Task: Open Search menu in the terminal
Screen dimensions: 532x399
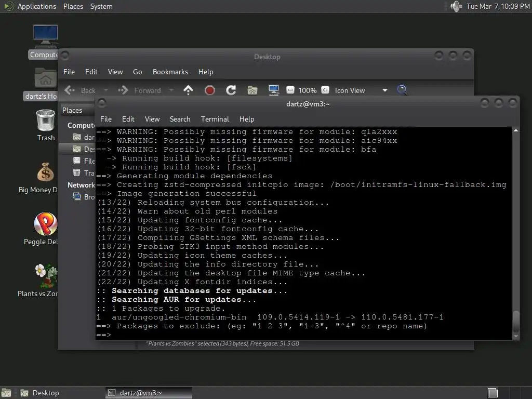Action: tap(180, 119)
